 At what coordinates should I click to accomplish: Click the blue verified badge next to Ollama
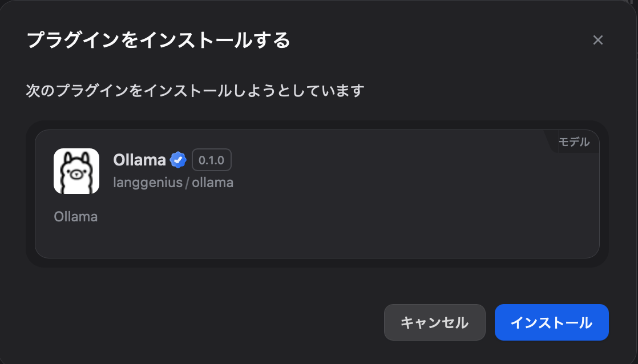point(179,160)
